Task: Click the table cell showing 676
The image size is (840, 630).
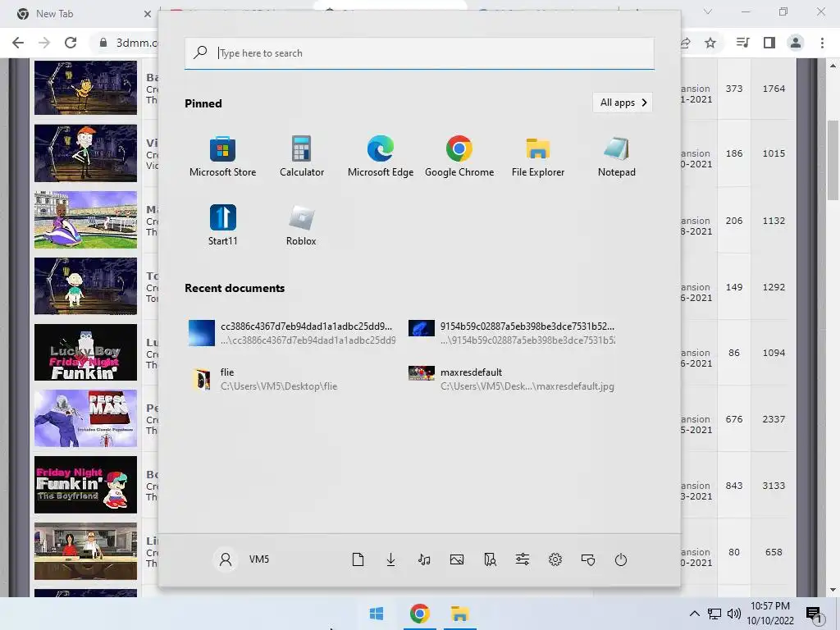Action: (x=734, y=419)
